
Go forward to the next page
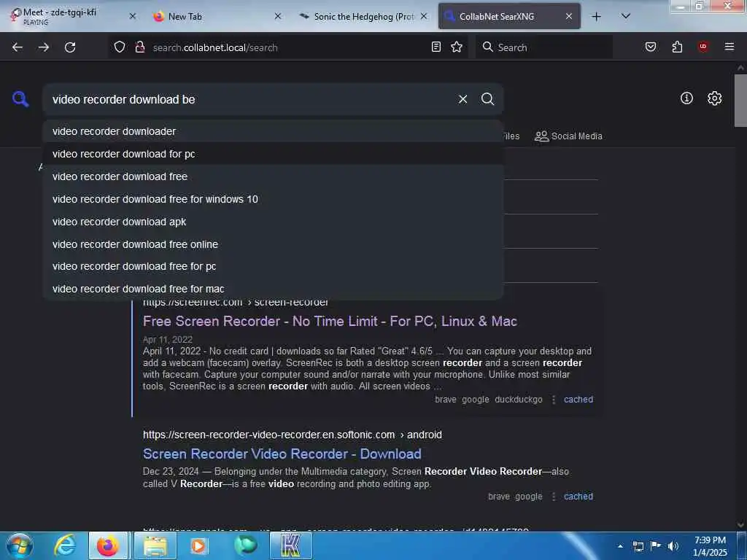point(44,47)
